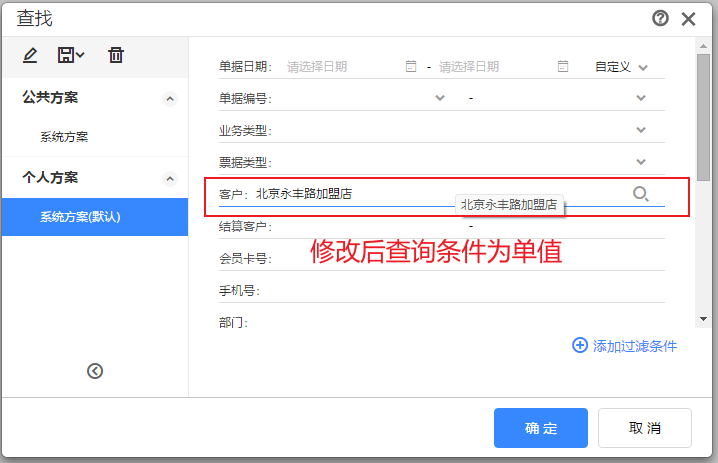Collapse the 个人方案 section
Image resolution: width=718 pixels, height=463 pixels.
point(170,179)
